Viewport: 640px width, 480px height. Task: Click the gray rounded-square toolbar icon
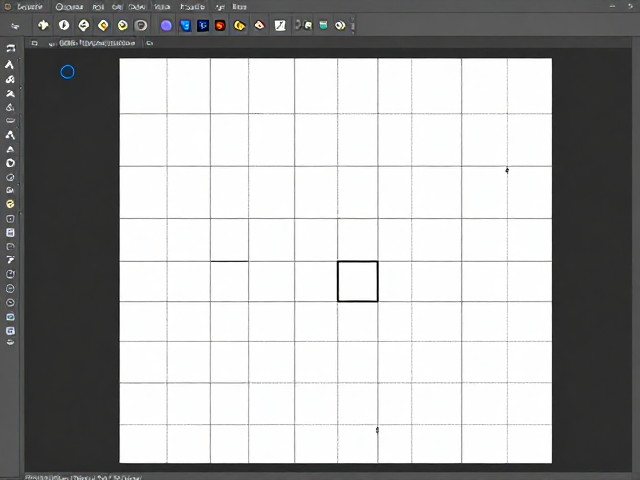pos(141,26)
